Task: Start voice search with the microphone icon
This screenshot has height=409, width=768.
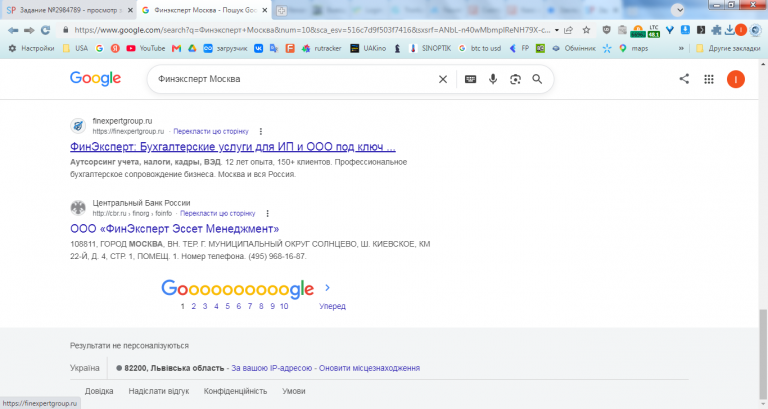Action: (x=493, y=79)
